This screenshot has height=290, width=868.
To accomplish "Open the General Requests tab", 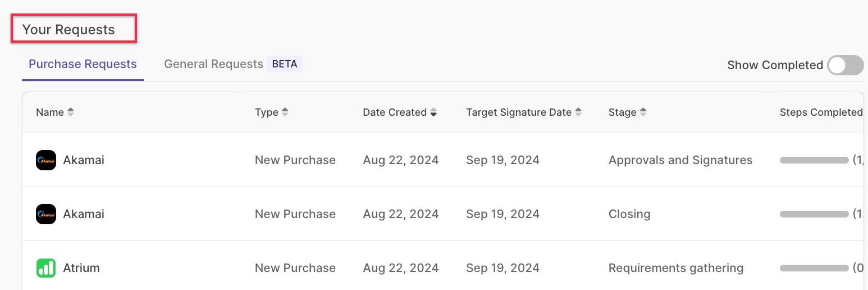I will pos(213,64).
